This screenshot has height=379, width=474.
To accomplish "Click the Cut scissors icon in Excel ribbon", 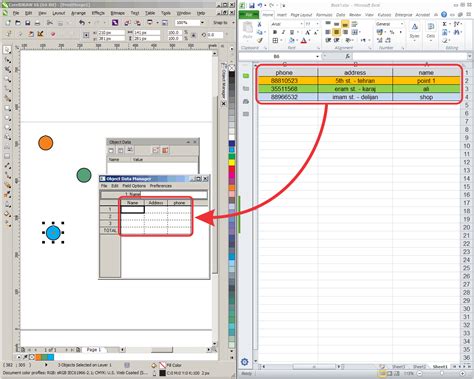I will pos(259,24).
